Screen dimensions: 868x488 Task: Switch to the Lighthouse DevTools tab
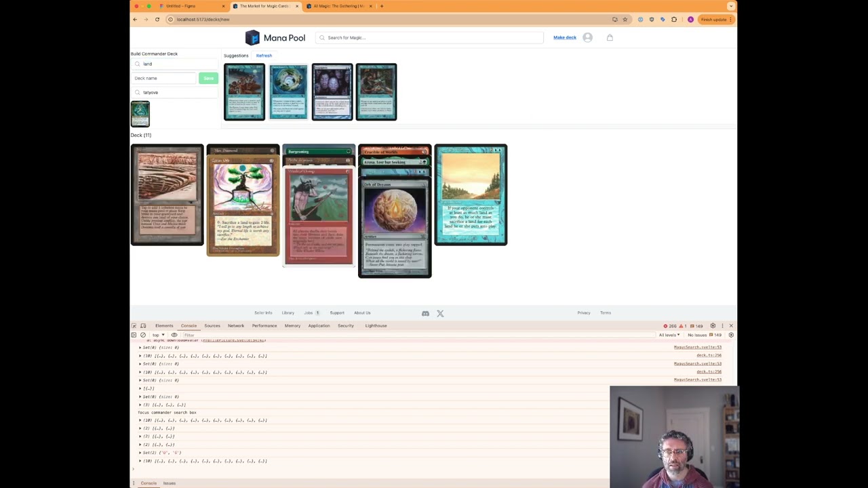pyautogui.click(x=376, y=326)
